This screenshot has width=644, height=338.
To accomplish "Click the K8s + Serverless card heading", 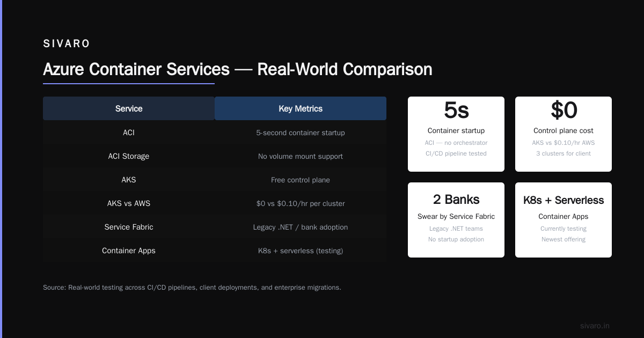I will tap(563, 200).
